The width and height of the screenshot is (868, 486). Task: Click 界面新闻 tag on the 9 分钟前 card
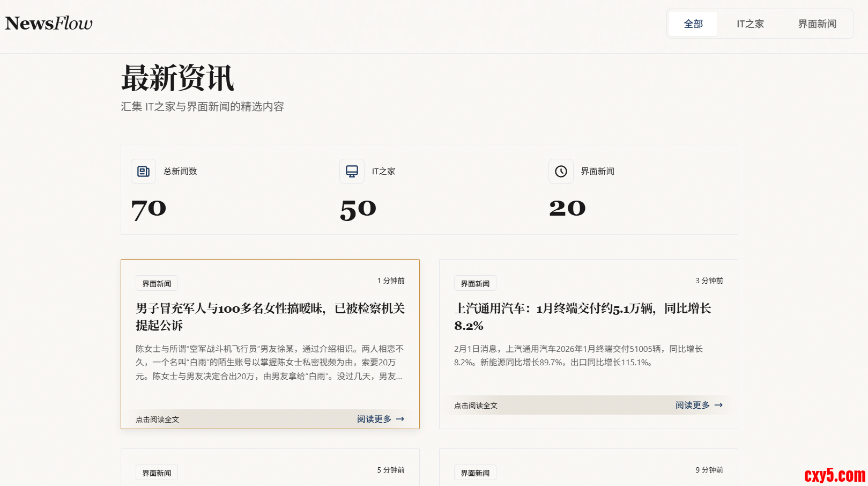click(475, 473)
